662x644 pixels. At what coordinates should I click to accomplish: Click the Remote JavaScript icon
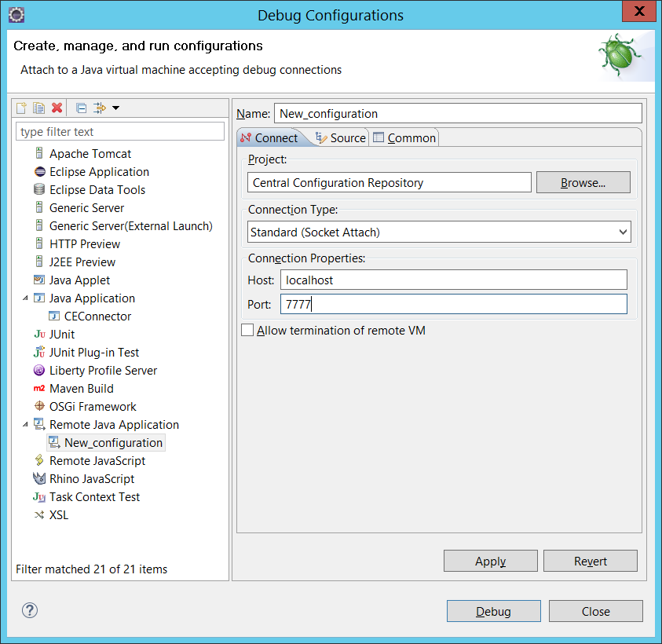coord(39,460)
